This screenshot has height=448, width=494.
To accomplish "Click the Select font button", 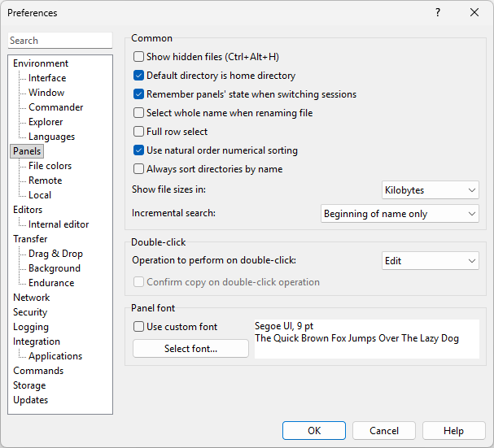I will 190,349.
